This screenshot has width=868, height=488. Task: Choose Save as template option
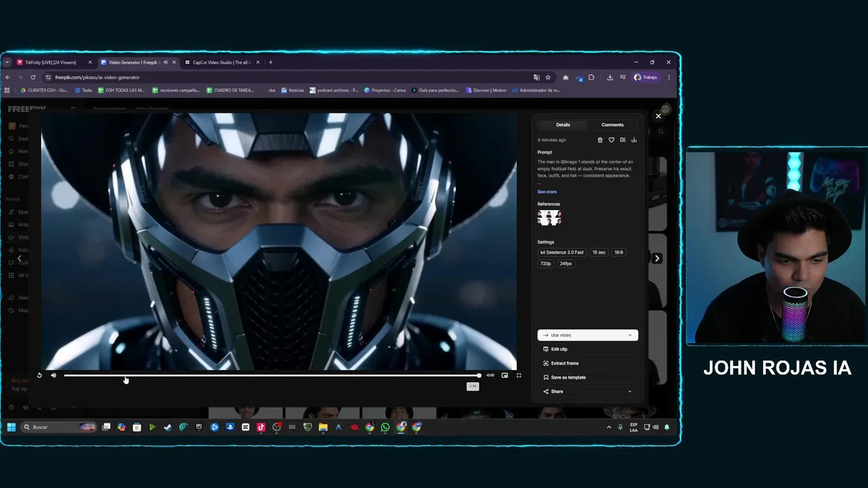[587, 378]
